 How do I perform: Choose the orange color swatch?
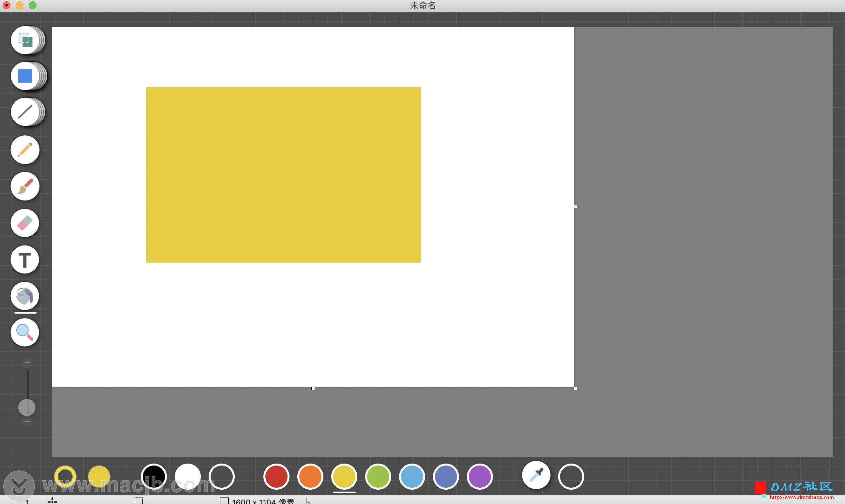point(310,477)
